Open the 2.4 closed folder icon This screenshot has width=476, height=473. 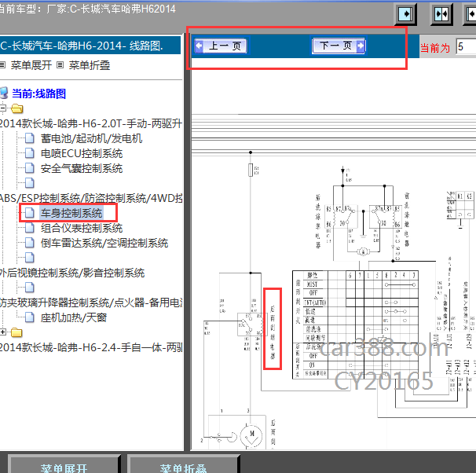[x=17, y=332]
